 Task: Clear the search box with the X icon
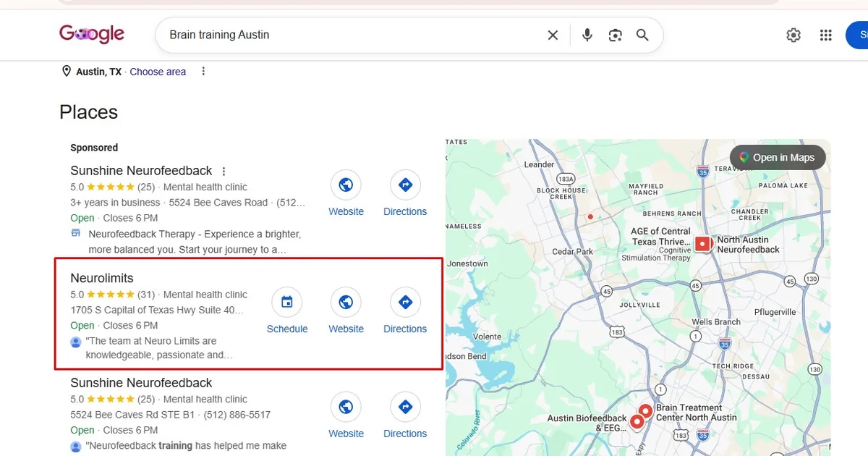coord(553,35)
